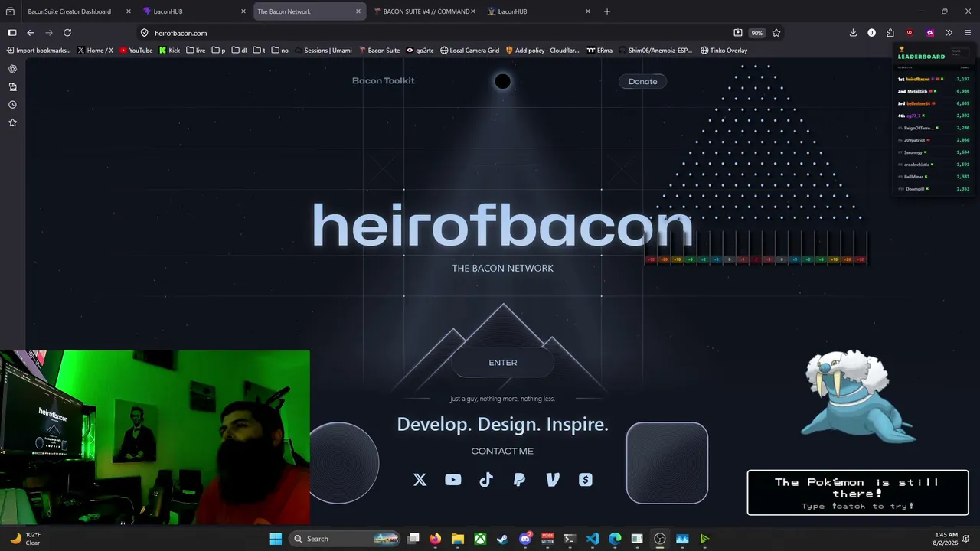Close The Bacon Network tab

click(358, 11)
